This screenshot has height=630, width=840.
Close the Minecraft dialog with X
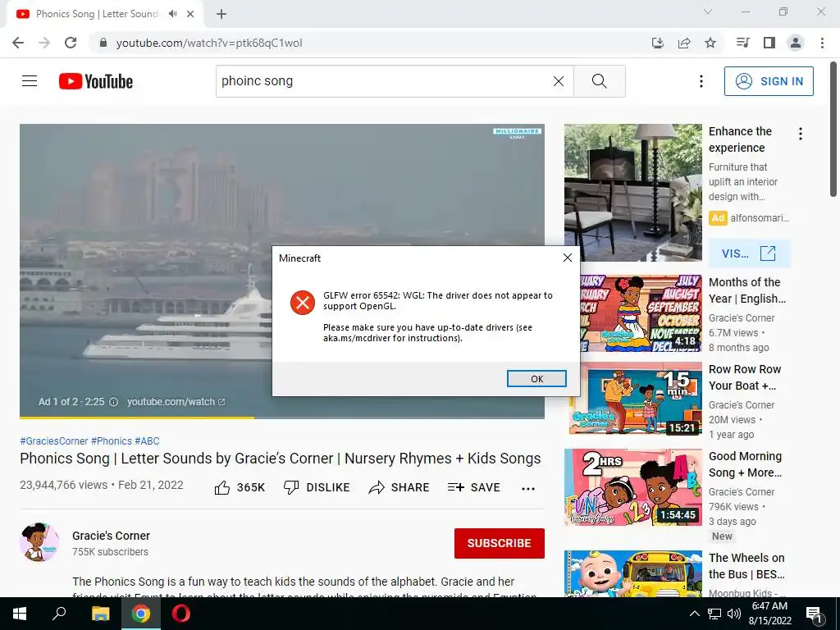(568, 258)
